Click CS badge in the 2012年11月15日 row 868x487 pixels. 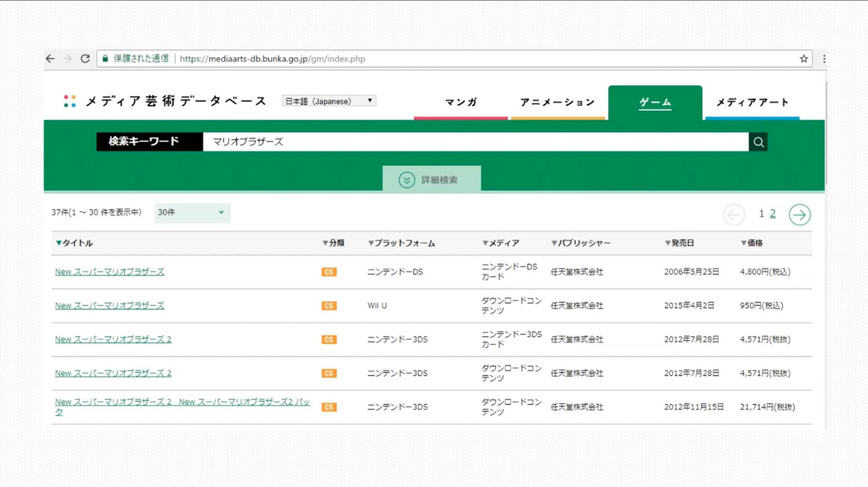tap(329, 407)
